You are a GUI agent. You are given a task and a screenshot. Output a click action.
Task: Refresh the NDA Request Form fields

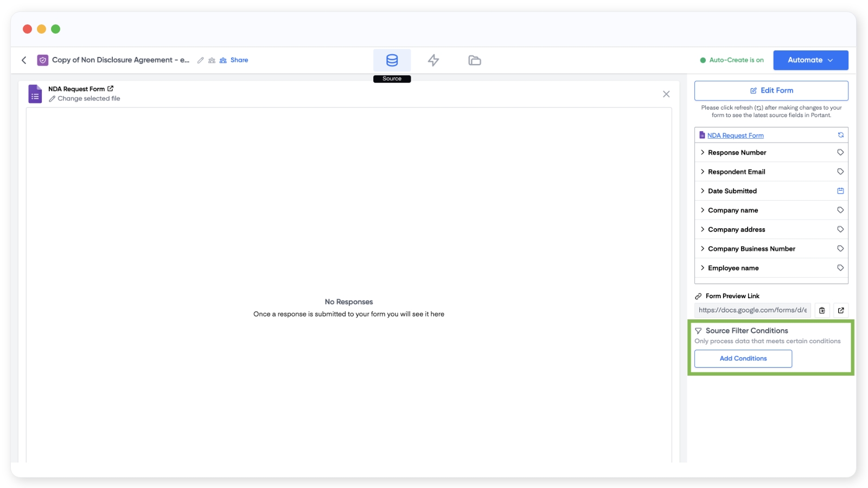pos(840,135)
